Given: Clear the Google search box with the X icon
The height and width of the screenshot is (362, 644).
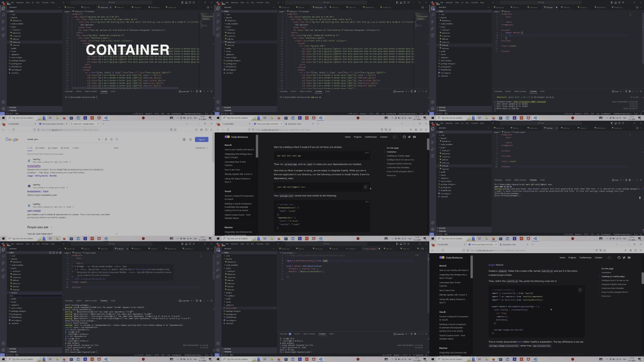Looking at the screenshot, I should [99, 139].
